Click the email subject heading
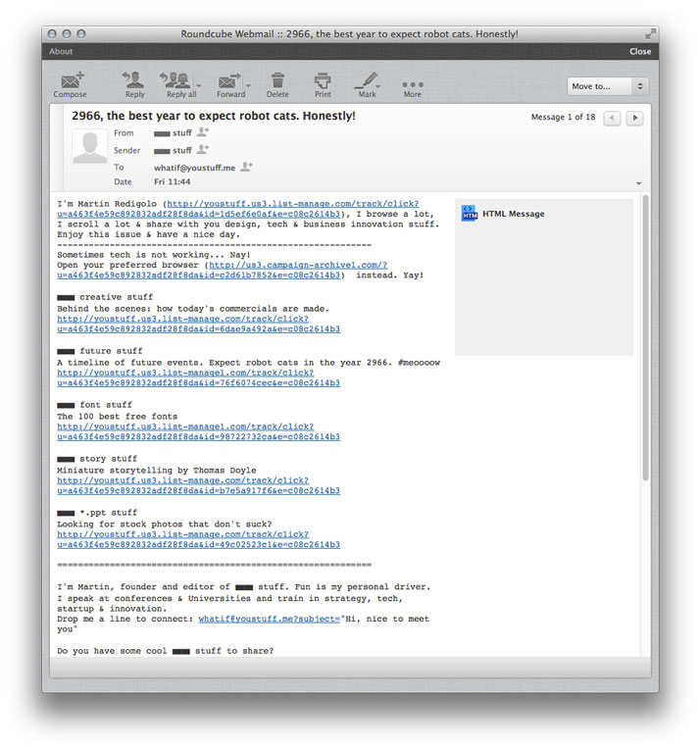 (214, 116)
